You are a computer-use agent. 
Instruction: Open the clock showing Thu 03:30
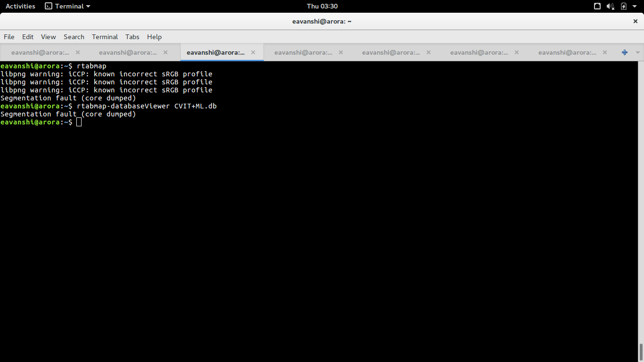[x=322, y=6]
